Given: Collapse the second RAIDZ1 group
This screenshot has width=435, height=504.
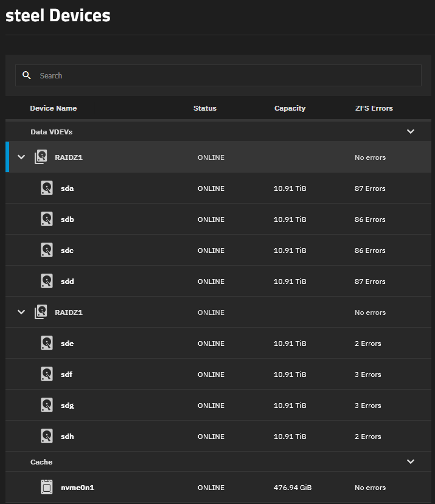Looking at the screenshot, I should tap(21, 312).
